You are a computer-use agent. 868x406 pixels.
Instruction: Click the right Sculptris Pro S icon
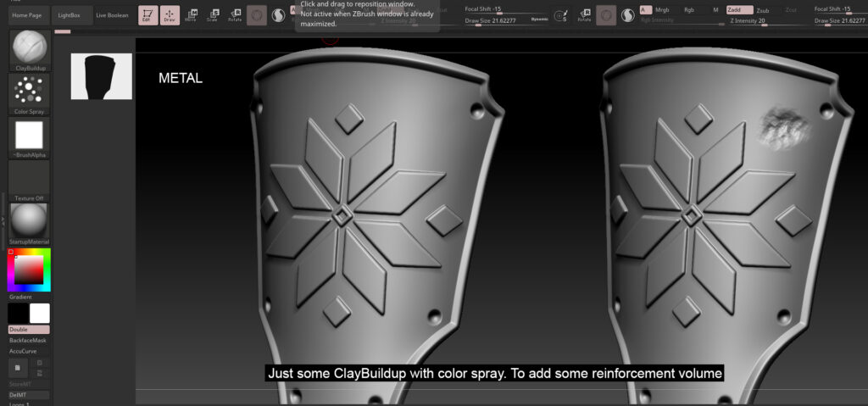coord(628,15)
